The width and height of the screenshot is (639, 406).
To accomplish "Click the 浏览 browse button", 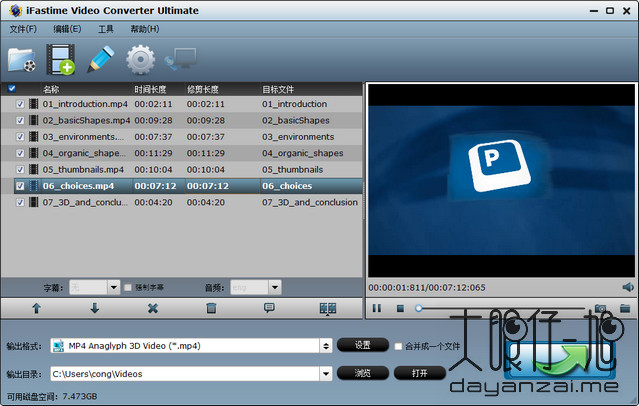I will point(363,373).
